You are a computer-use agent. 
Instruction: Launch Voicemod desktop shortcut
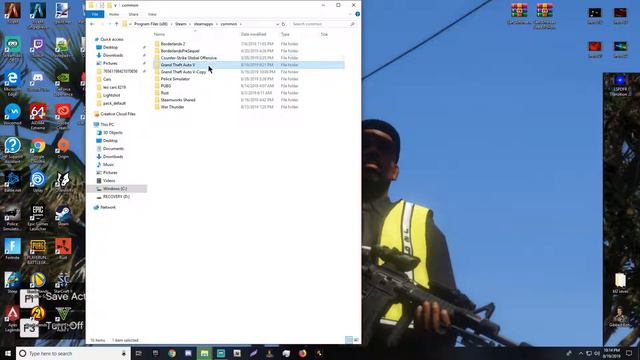(x=12, y=114)
